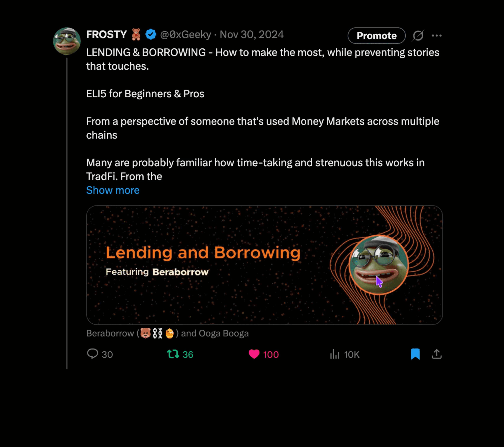Click the FROSTY display name
The height and width of the screenshot is (447, 504).
(x=107, y=35)
